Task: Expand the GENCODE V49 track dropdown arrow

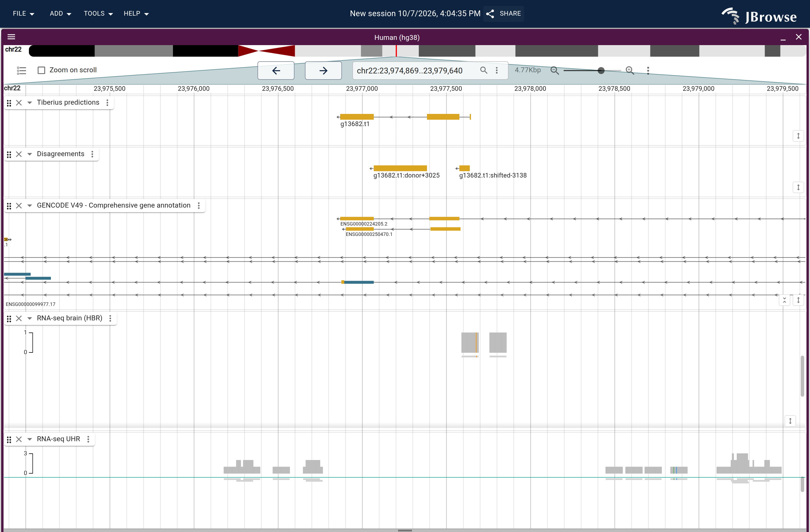Action: click(30, 206)
